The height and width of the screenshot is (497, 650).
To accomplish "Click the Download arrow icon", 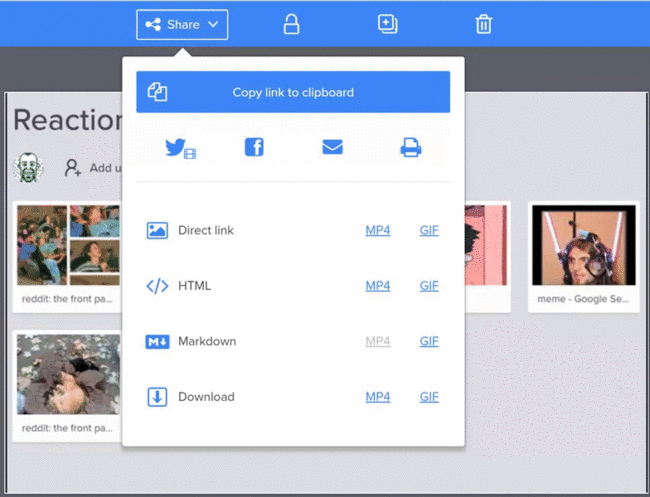I will (x=157, y=397).
